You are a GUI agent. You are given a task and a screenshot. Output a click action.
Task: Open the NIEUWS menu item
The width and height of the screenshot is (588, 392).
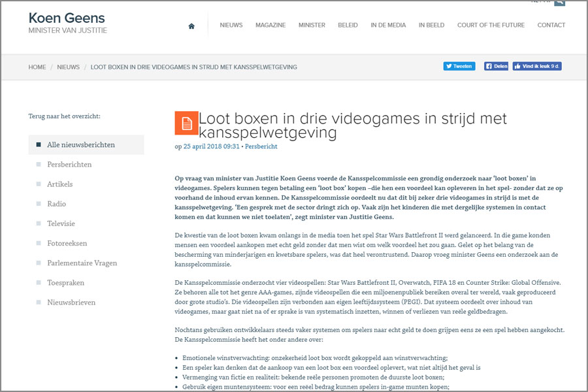[x=231, y=25]
